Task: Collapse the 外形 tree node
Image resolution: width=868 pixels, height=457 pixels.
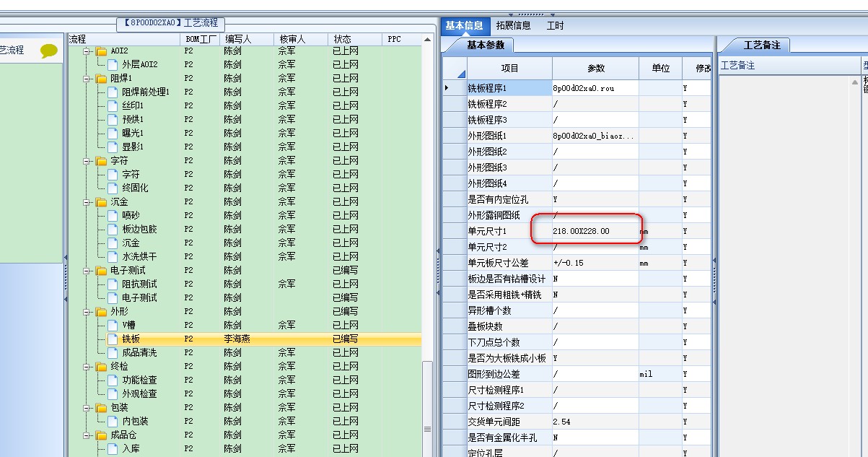Action: 87,312
